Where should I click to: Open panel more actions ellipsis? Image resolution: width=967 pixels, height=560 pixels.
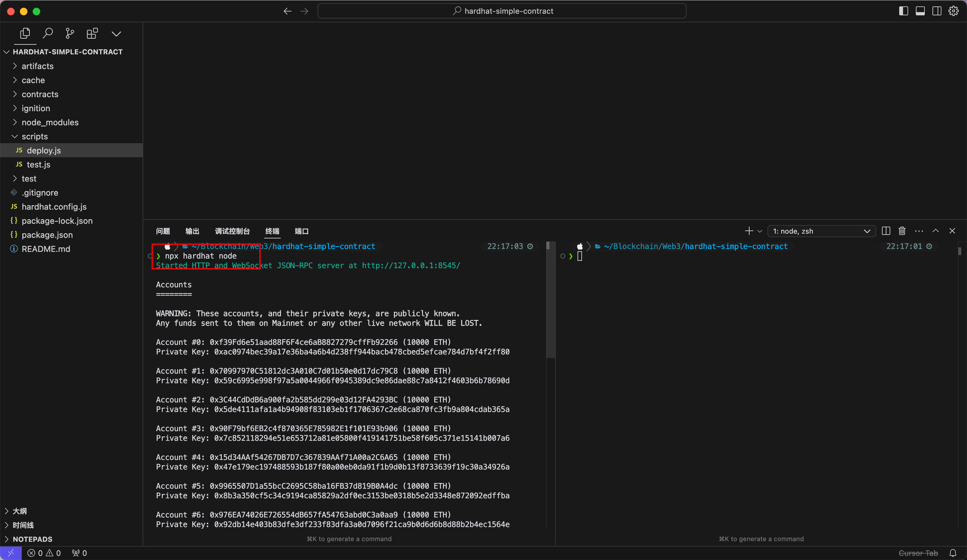pyautogui.click(x=919, y=231)
